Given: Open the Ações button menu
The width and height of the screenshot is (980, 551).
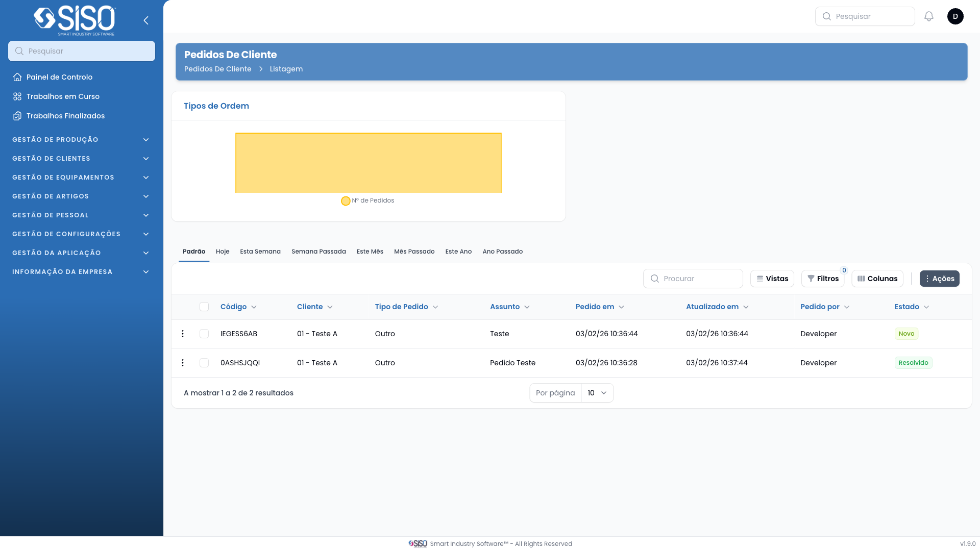Looking at the screenshot, I should 939,279.
